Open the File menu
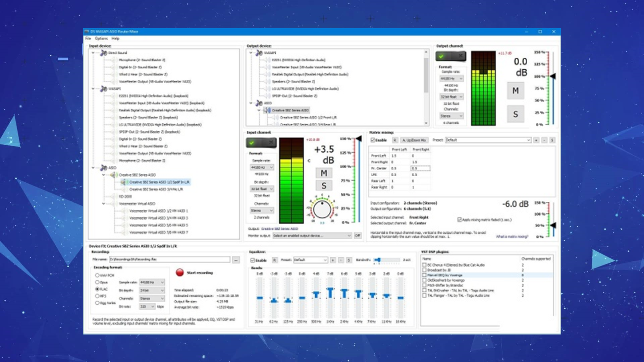The width and height of the screenshot is (644, 362). [x=88, y=39]
